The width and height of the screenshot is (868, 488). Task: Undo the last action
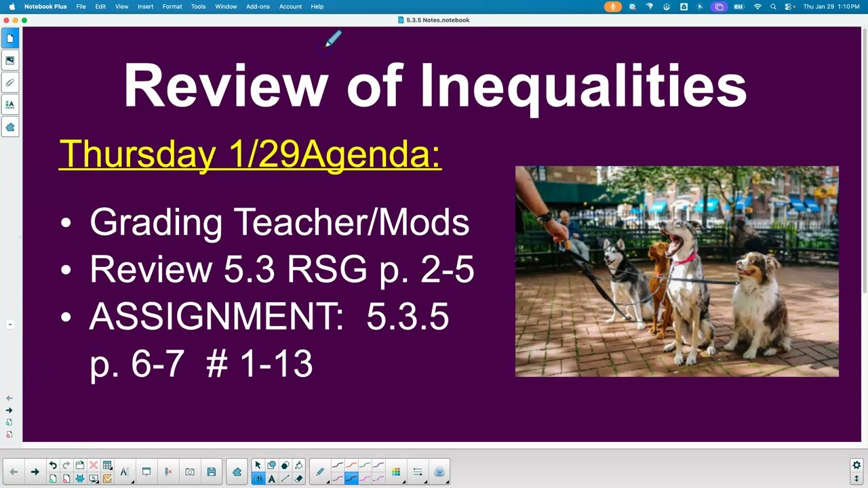(53, 465)
